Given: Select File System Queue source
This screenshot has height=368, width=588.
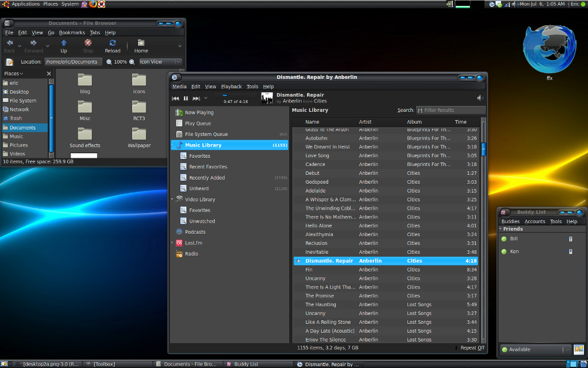Looking at the screenshot, I should coord(229,134).
